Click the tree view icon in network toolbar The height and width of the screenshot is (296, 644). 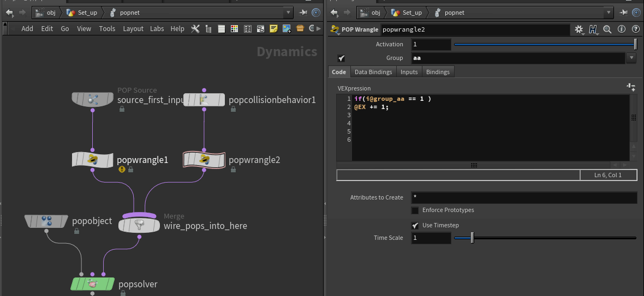tap(208, 29)
